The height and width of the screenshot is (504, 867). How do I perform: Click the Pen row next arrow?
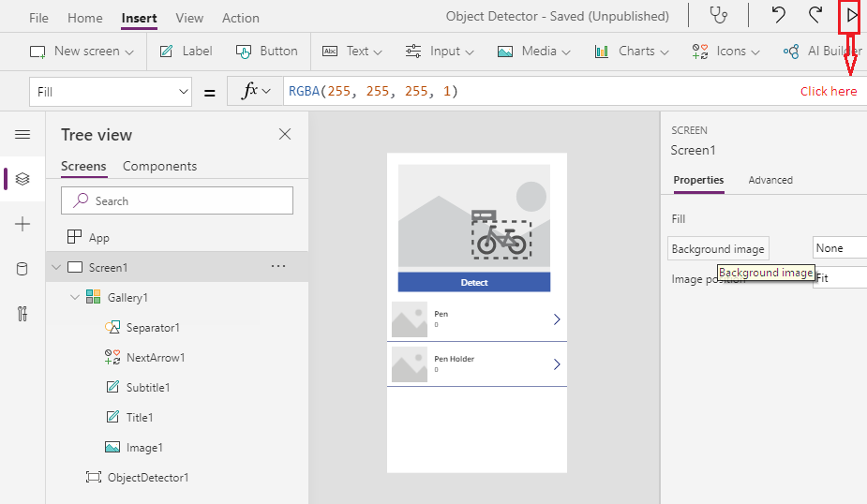pyautogui.click(x=557, y=319)
